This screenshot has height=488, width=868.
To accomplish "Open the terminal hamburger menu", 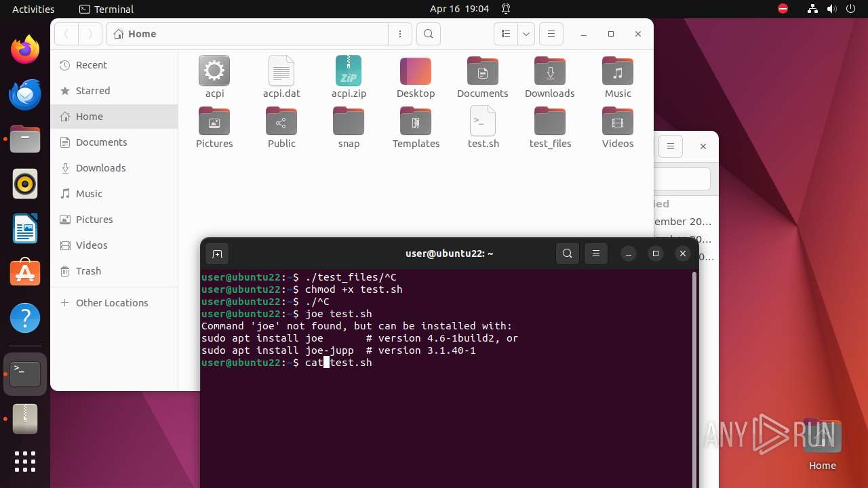I will [x=596, y=254].
